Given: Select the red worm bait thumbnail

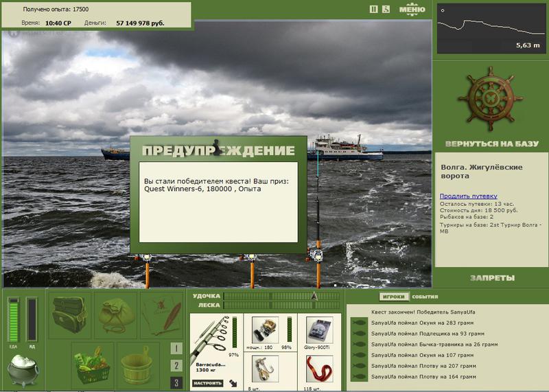Looking at the screenshot, I should coord(319,369).
